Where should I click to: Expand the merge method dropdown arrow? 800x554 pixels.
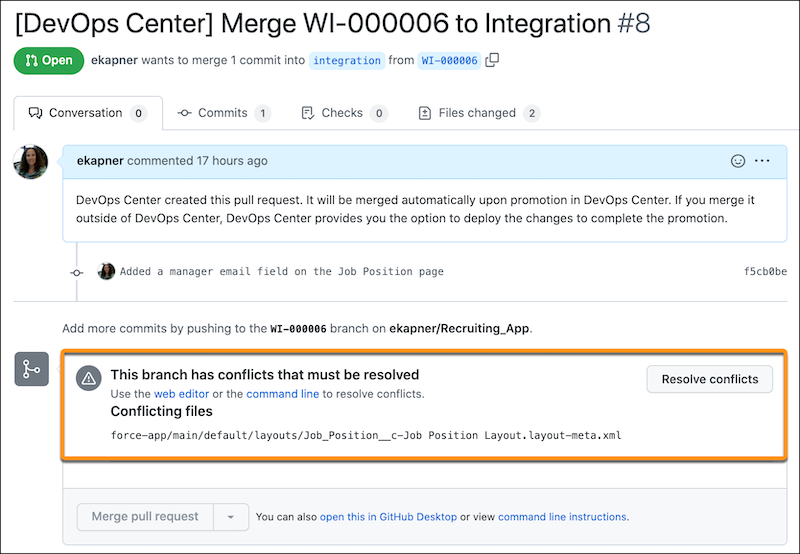click(x=231, y=517)
